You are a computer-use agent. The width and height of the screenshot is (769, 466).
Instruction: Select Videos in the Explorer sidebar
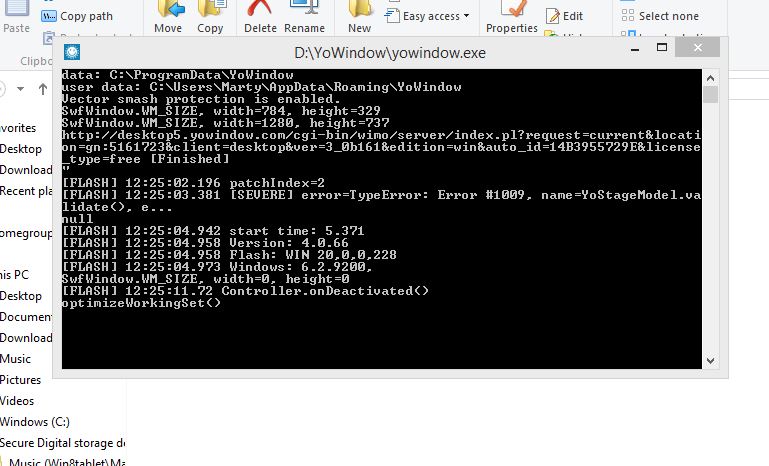17,401
